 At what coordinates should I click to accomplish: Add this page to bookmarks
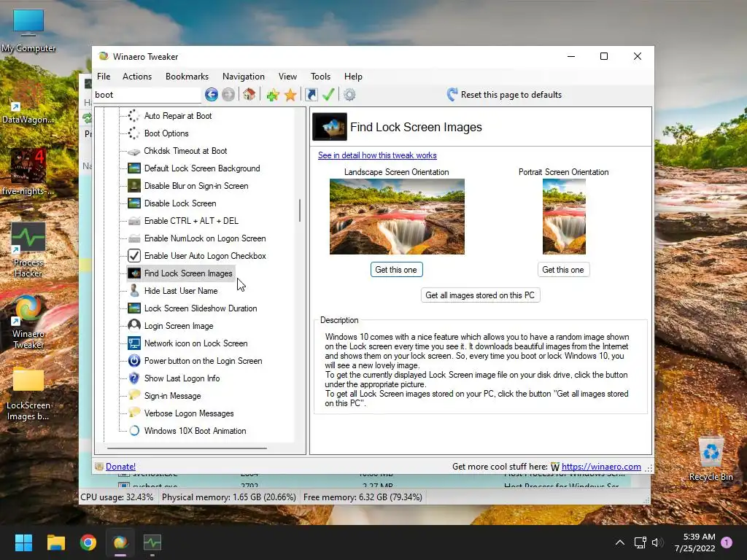coord(273,95)
